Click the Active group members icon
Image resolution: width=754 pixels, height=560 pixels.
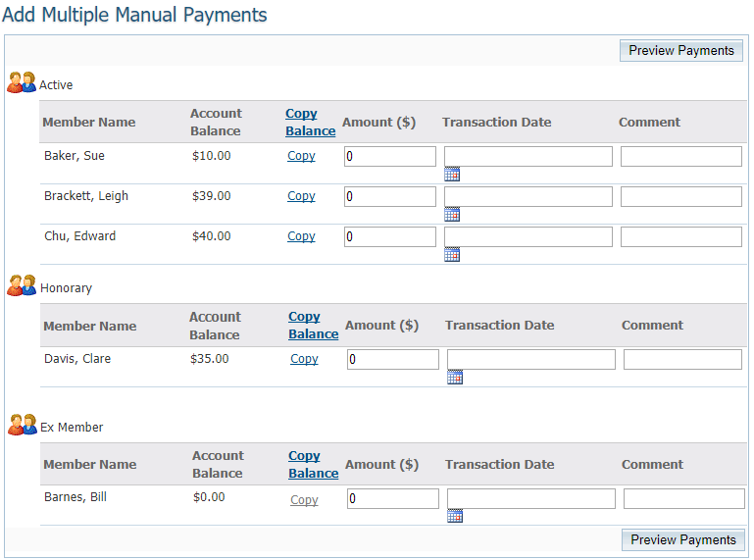click(22, 84)
